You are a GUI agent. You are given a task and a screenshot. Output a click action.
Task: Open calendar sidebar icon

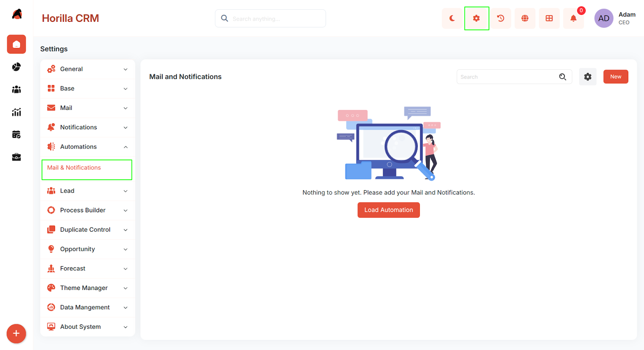pyautogui.click(x=17, y=135)
